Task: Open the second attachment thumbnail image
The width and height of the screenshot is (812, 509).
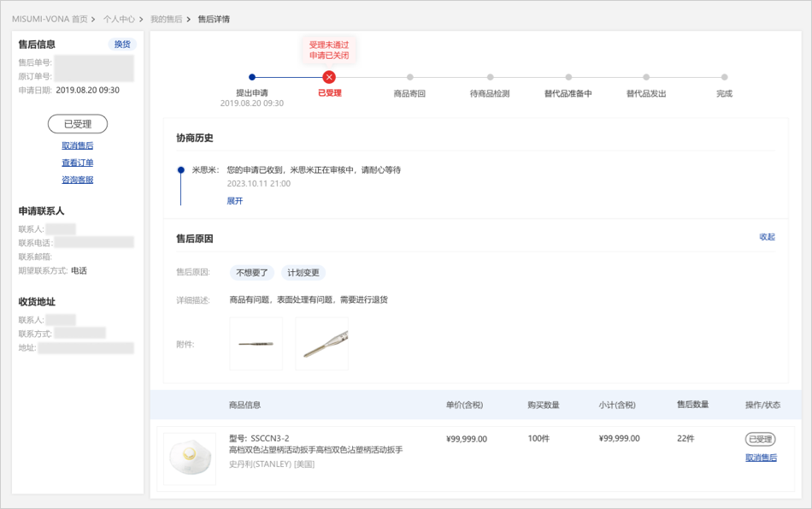Action: click(321, 344)
